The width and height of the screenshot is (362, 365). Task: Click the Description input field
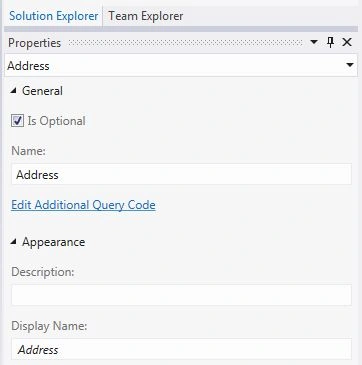[x=181, y=295]
